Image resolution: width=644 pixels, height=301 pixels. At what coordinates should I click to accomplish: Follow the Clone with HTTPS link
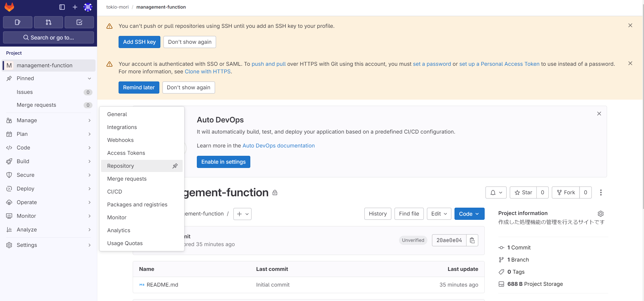click(x=207, y=72)
